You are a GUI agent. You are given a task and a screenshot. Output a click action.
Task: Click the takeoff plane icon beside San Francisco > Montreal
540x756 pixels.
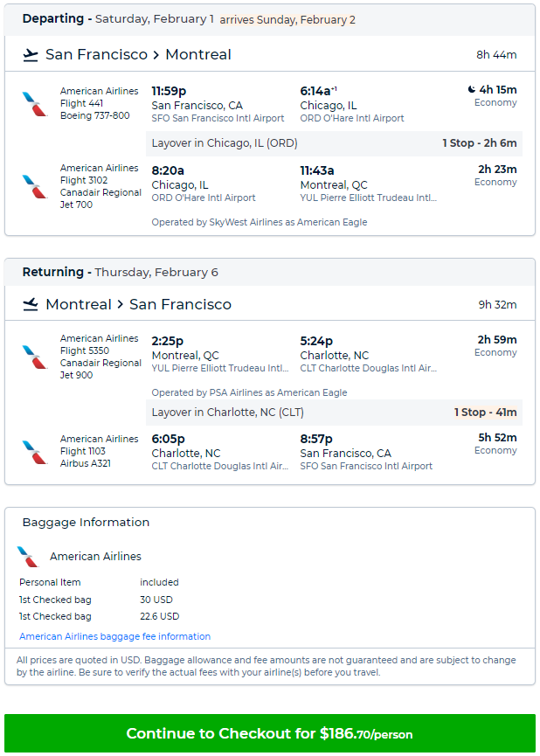pyautogui.click(x=31, y=55)
